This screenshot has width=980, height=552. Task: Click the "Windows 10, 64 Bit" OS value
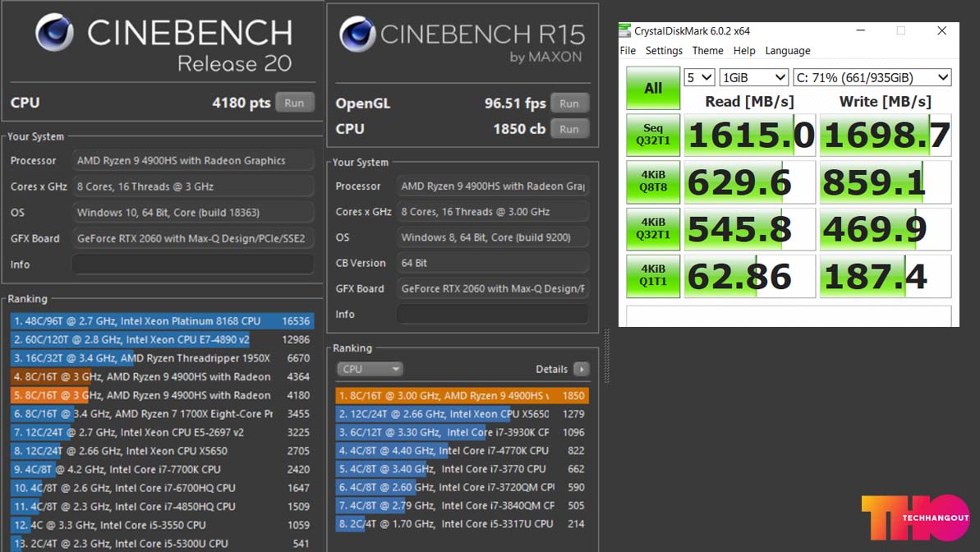192,213
